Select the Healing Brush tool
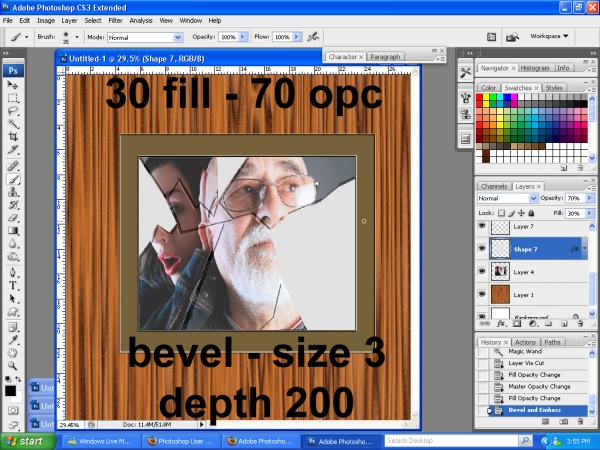The width and height of the screenshot is (600, 450). coord(13,166)
